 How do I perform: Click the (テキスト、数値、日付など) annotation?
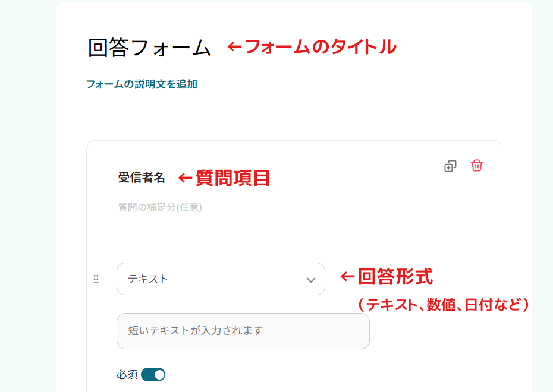pos(443,305)
